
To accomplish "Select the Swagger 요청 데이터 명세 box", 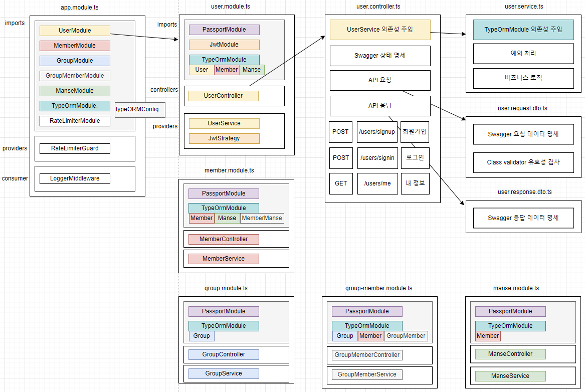I will [x=523, y=134].
